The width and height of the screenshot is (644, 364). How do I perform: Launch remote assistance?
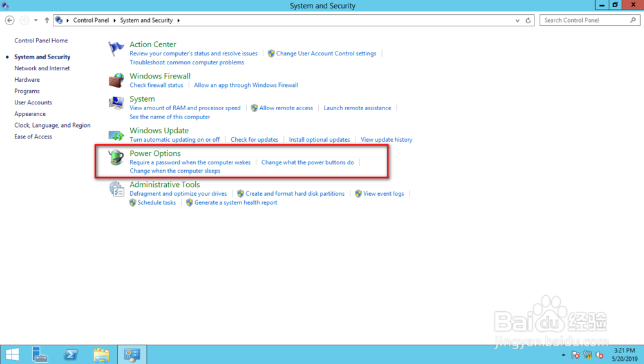click(357, 108)
